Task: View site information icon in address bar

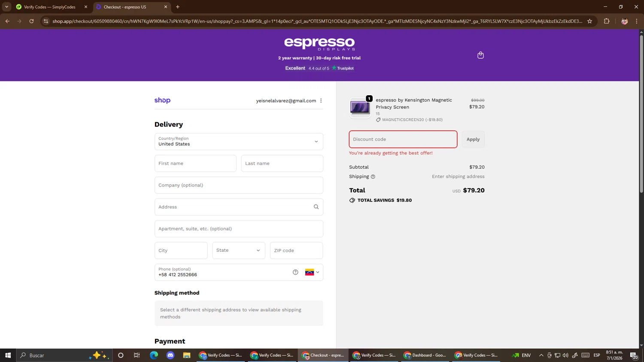Action: pos(46,21)
